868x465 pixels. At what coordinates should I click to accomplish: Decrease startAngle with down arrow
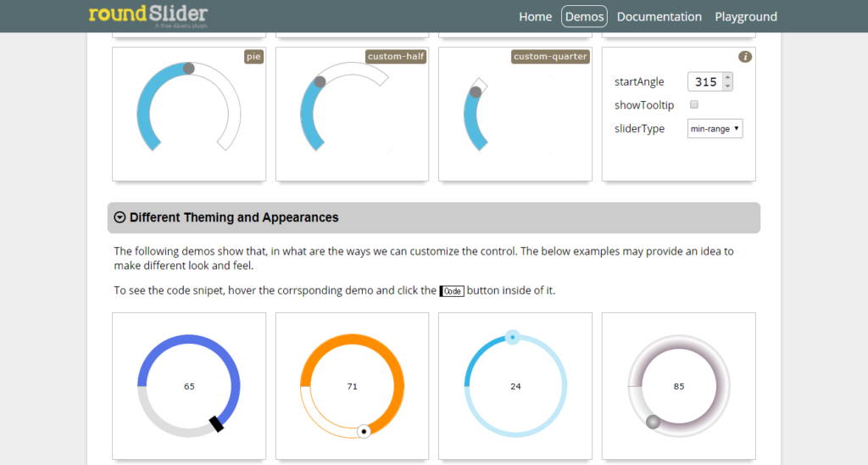click(728, 86)
